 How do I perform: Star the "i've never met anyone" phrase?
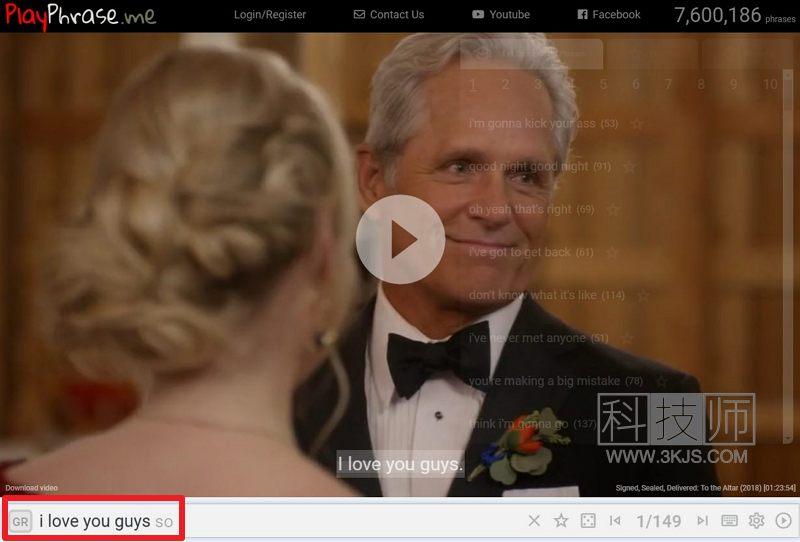pyautogui.click(x=627, y=338)
